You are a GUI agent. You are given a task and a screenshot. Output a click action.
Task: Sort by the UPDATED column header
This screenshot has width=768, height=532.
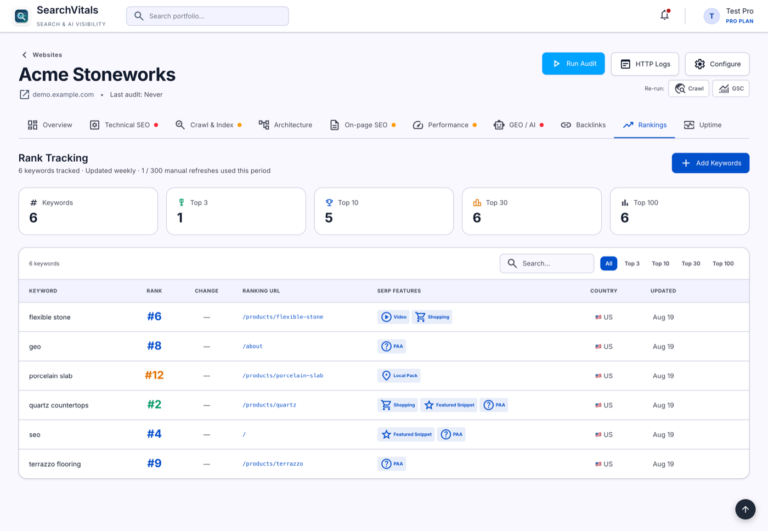coord(663,291)
